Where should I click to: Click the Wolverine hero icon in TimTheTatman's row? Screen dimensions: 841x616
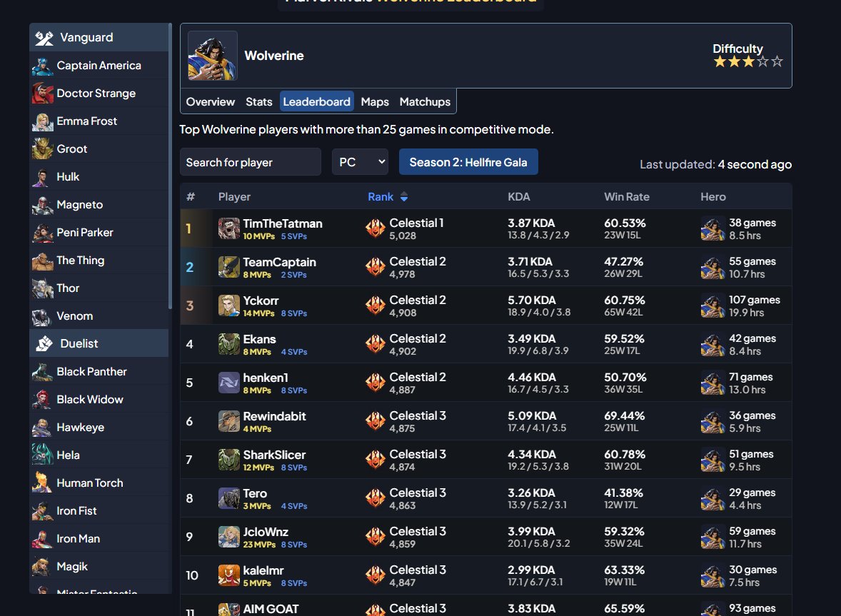712,228
